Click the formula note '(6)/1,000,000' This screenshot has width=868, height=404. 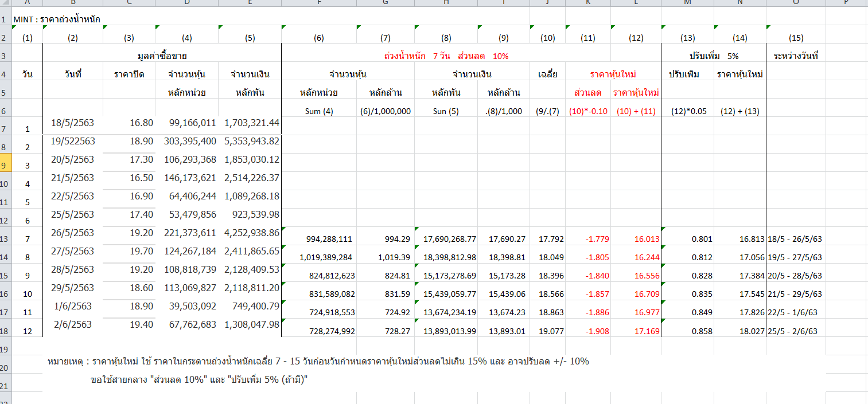coord(386,112)
